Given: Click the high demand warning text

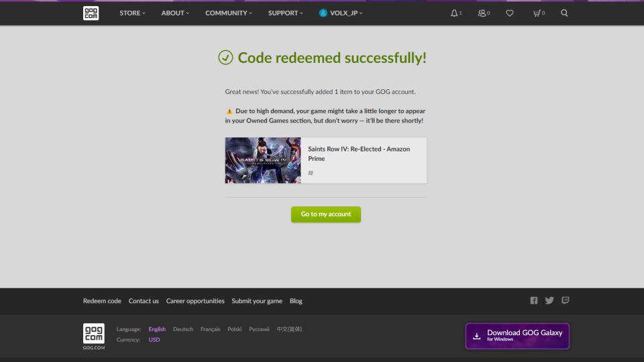Looking at the screenshot, I should 325,116.
